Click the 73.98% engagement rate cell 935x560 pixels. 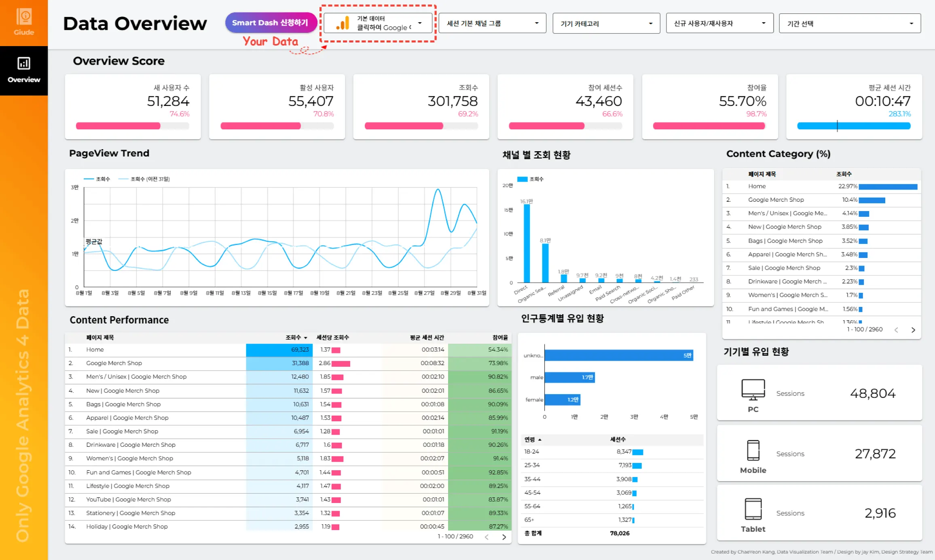480,363
